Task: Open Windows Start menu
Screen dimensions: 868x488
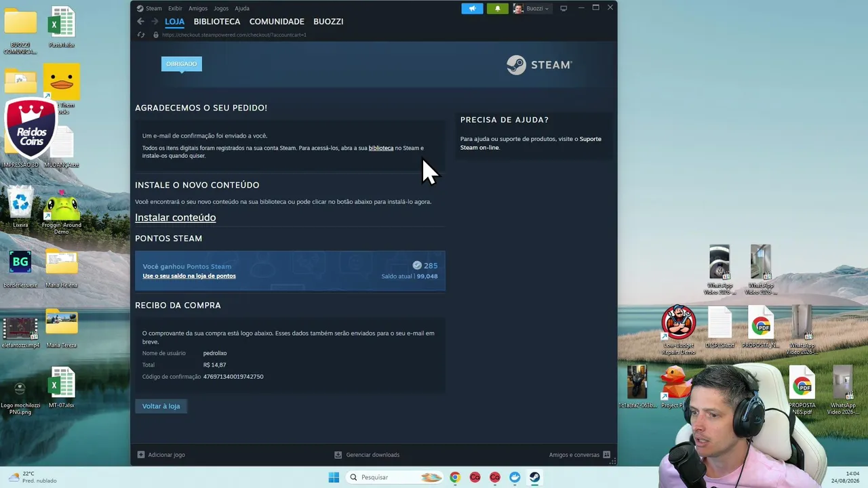Action: click(x=334, y=477)
